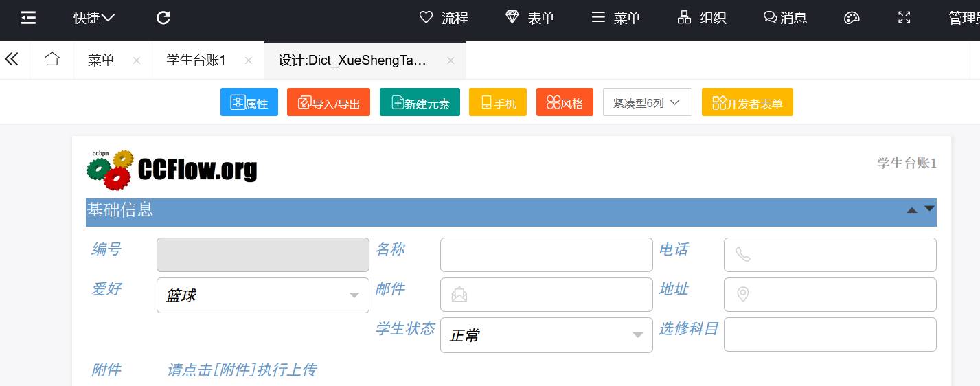
Task: Click the 邮件 field label
Action: click(x=390, y=289)
